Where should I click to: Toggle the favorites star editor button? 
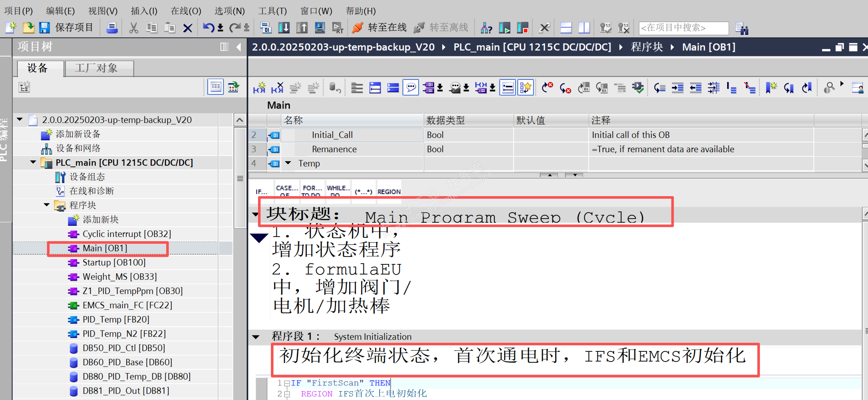coord(525,88)
